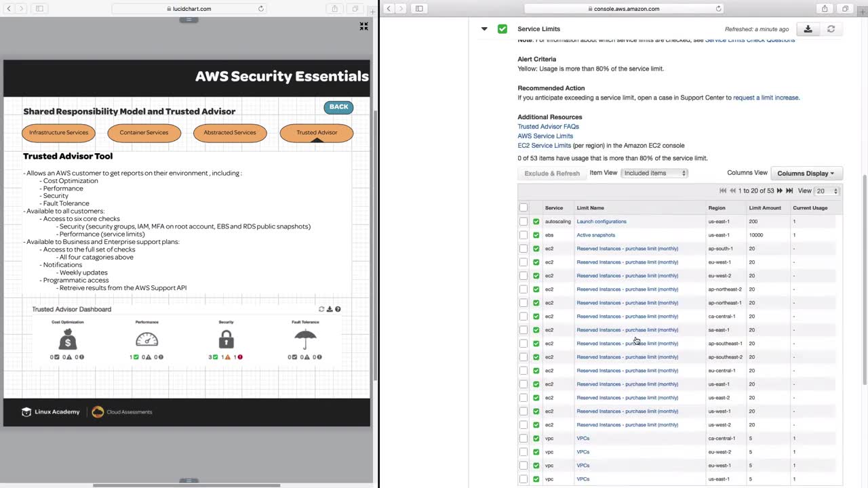
Task: Refresh the Service Limits check
Action: 831,29
